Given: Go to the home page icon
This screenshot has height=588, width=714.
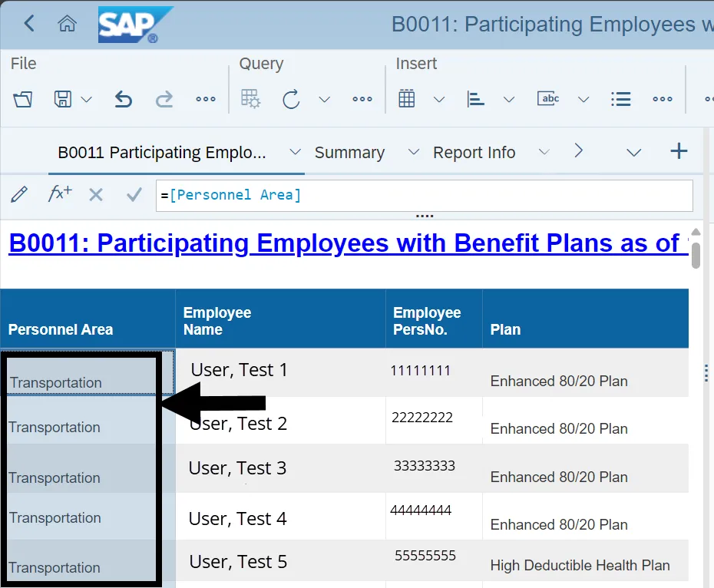Looking at the screenshot, I should point(68,24).
